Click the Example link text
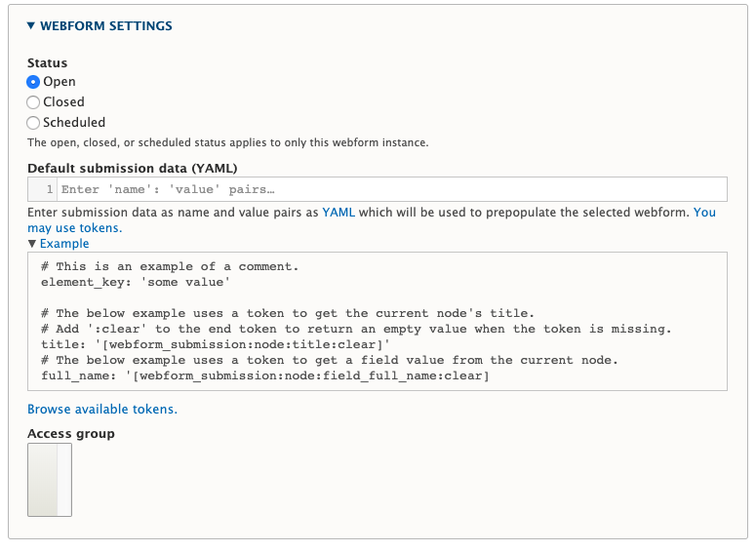 click(x=64, y=244)
